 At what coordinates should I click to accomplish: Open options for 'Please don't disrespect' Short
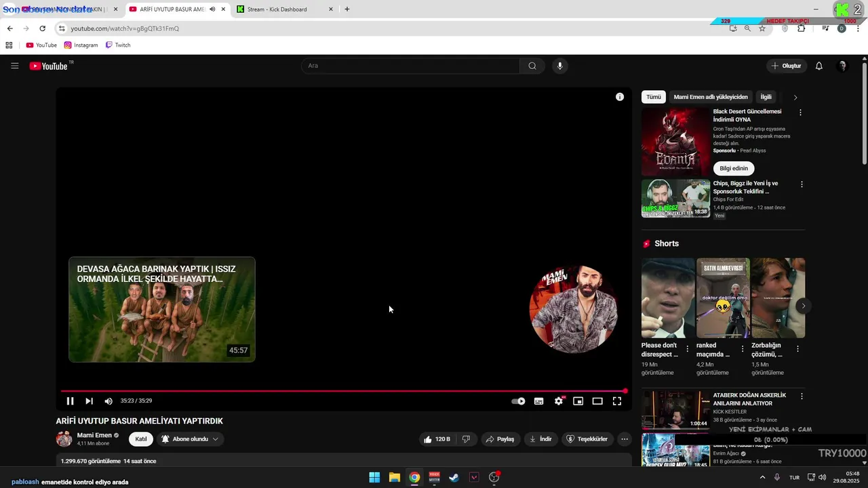pyautogui.click(x=688, y=349)
